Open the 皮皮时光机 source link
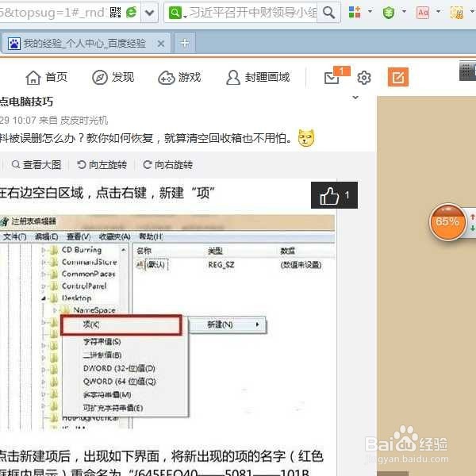The height and width of the screenshot is (476, 476). coord(84,121)
